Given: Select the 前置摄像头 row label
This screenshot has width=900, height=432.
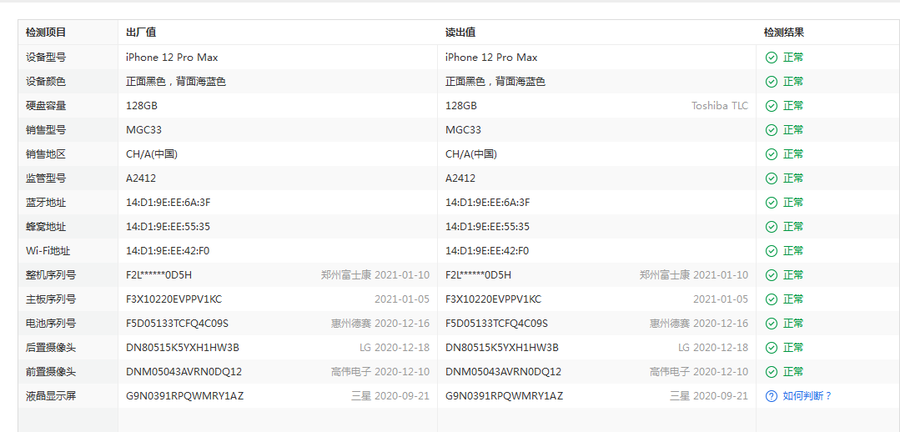Looking at the screenshot, I should coord(51,372).
